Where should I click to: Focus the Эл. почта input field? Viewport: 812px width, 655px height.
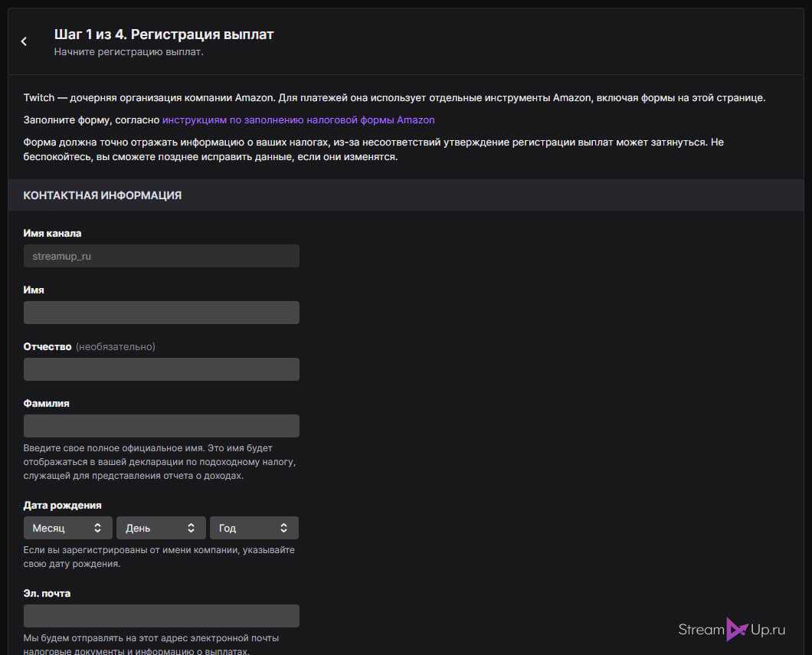161,616
